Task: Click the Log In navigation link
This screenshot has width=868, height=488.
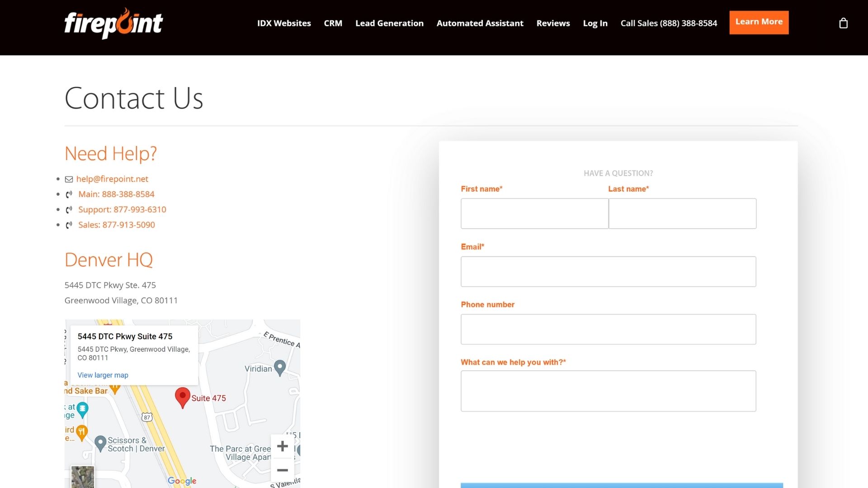Action: pos(595,23)
